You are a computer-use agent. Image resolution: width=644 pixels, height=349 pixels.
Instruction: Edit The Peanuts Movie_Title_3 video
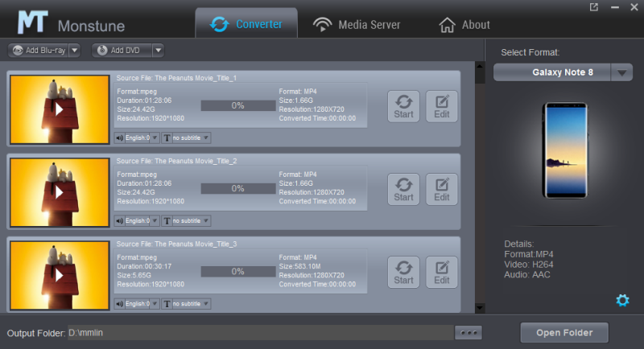[x=442, y=272]
